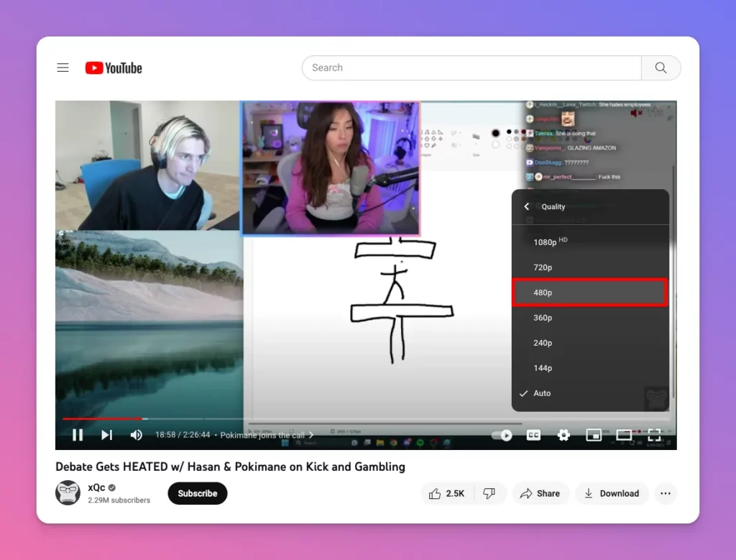Choose 1080p HD from the quality menu

click(548, 242)
